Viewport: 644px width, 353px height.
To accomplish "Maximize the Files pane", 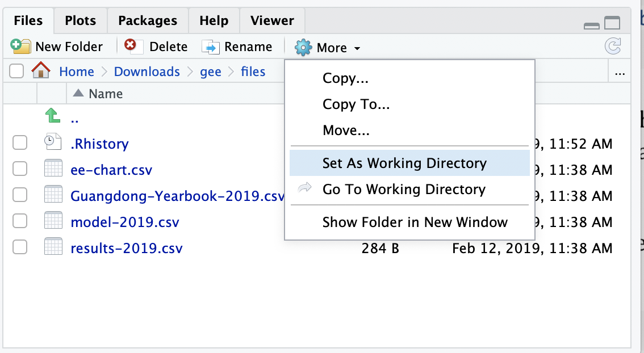I will click(x=612, y=23).
